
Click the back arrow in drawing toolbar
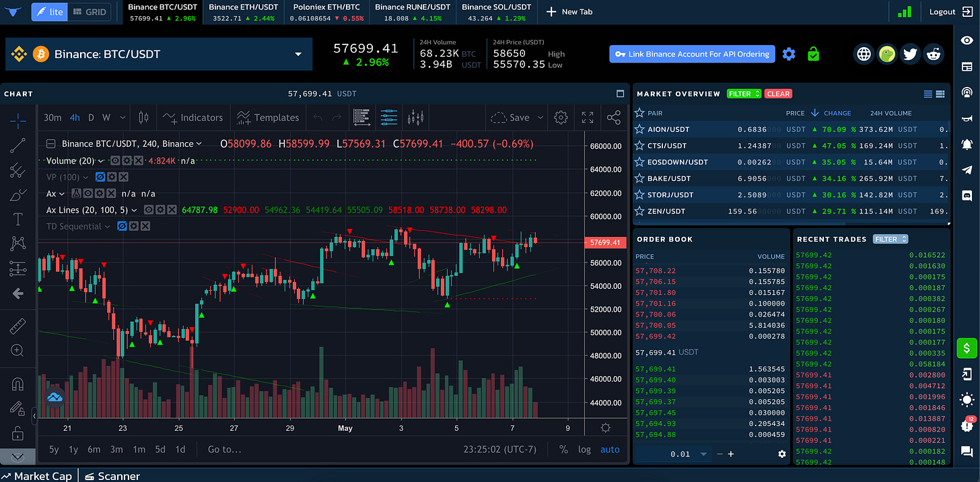click(17, 294)
